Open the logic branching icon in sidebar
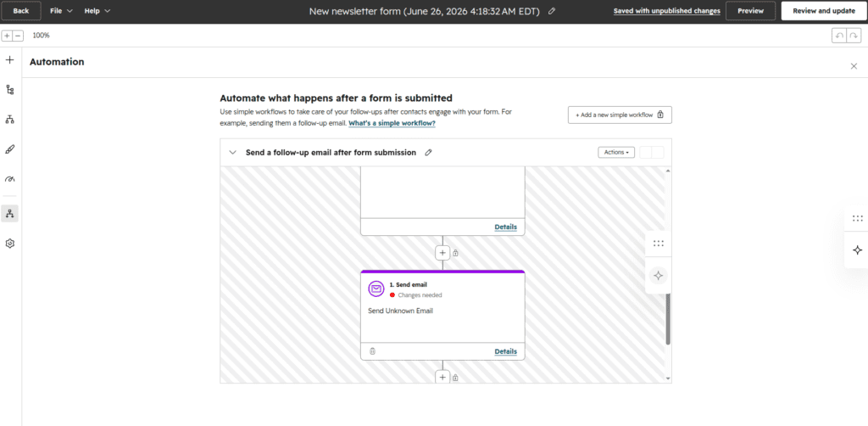This screenshot has width=868, height=426. [9, 119]
